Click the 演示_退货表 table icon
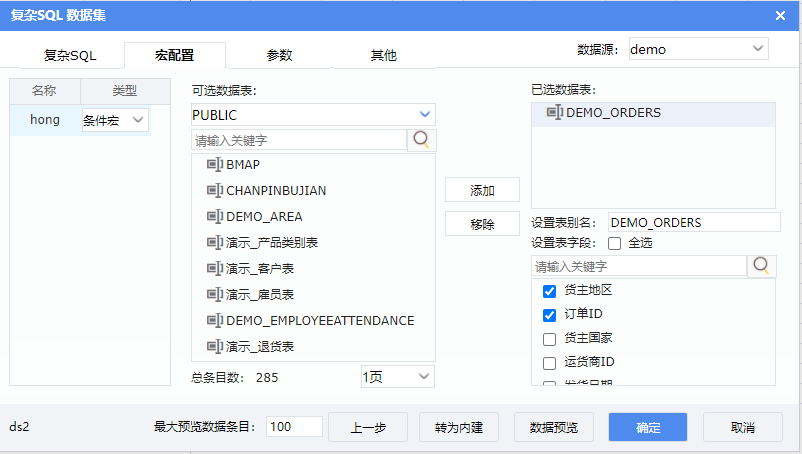Screen dimensions: 802x454 coord(214,346)
